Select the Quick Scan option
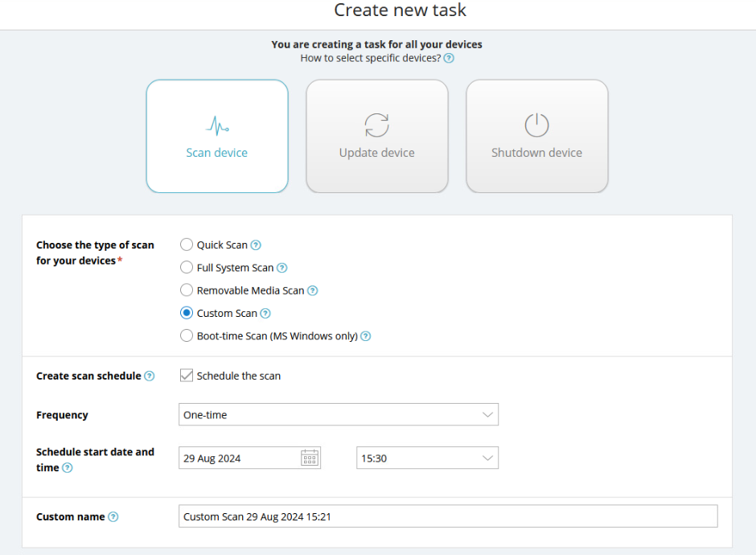756x555 pixels. point(187,245)
